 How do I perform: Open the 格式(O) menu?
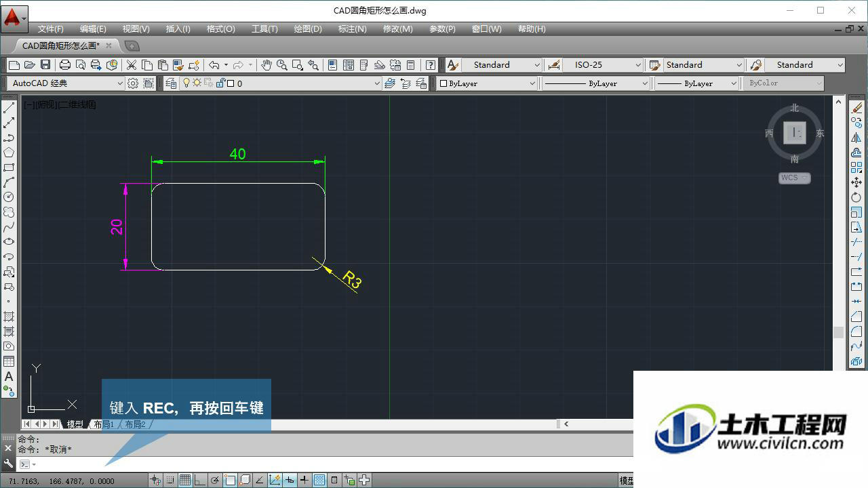point(221,29)
